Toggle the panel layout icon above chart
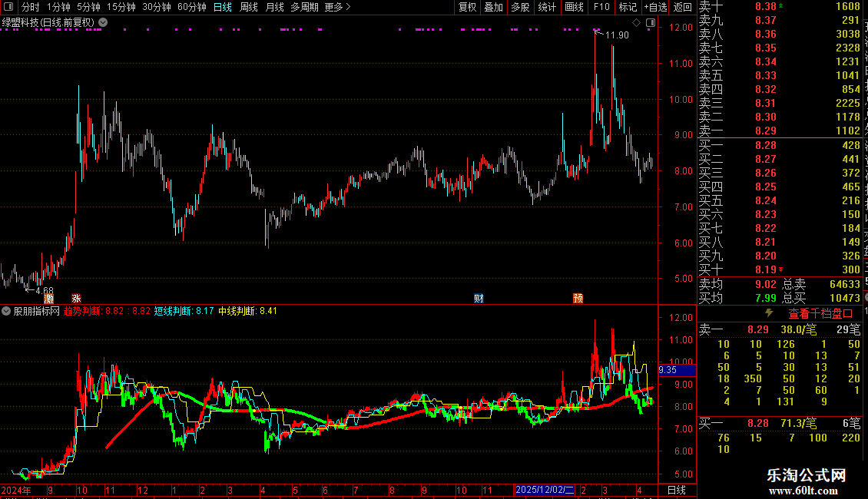The width and height of the screenshot is (868, 499). [x=651, y=23]
